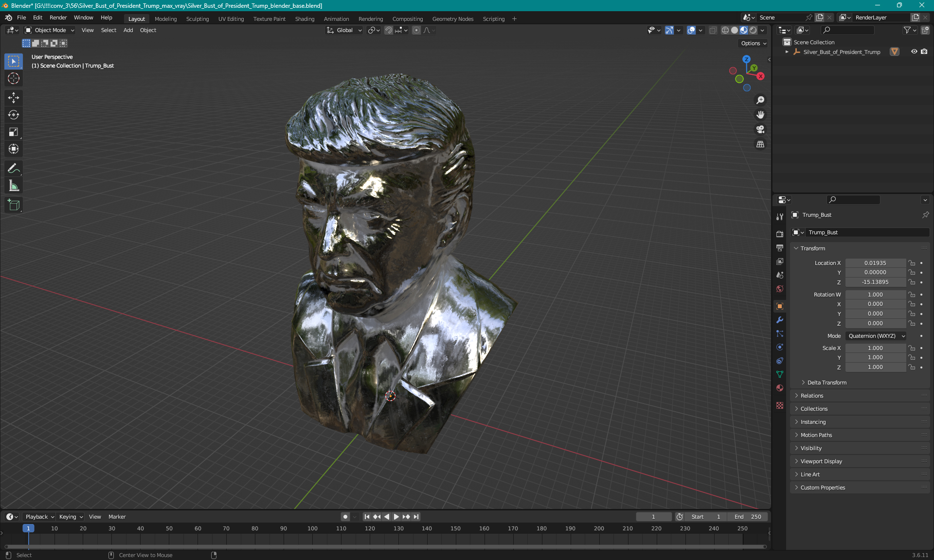Expand Delta Transform panel
Viewport: 934px width, 560px height.
[826, 383]
